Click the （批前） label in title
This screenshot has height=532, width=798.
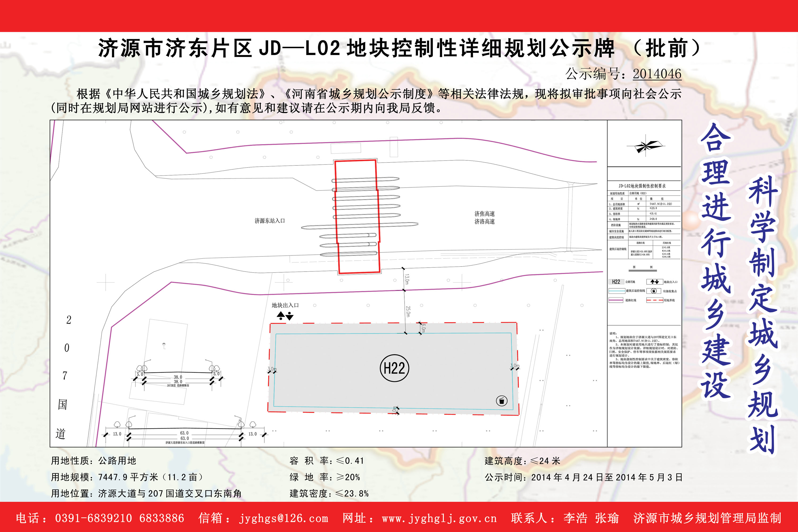point(667,48)
